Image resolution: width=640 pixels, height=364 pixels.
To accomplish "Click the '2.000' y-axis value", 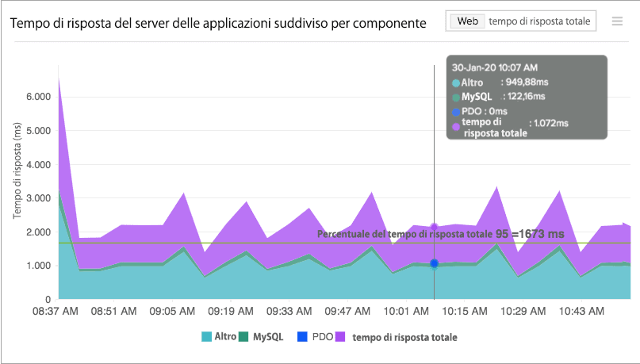I will click(x=38, y=232).
